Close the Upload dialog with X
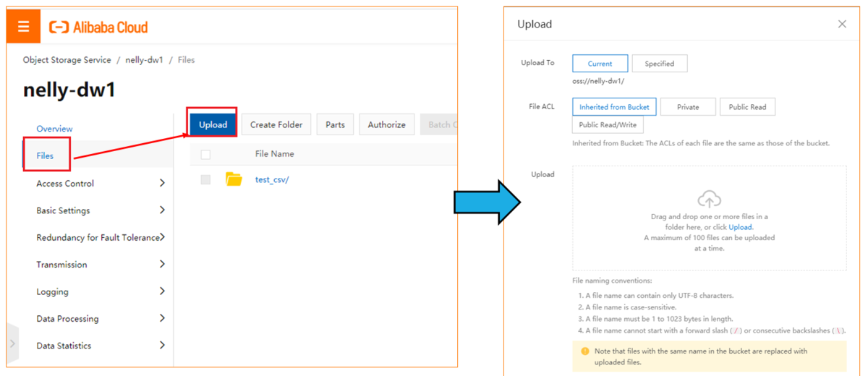Viewport: 868px width, 376px height. click(x=842, y=24)
